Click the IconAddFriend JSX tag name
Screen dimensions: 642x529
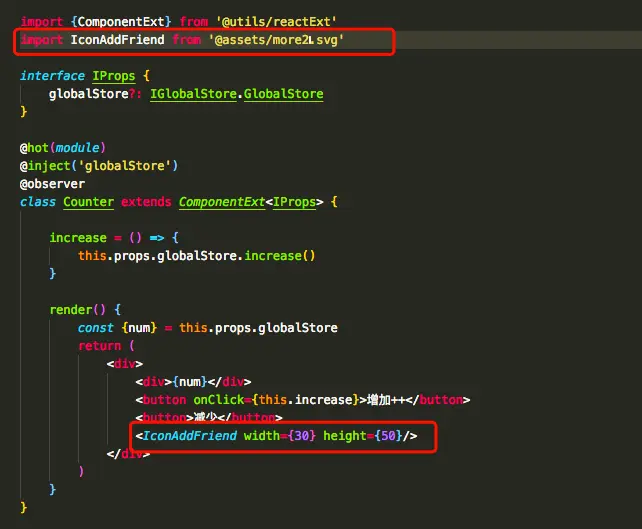190,436
